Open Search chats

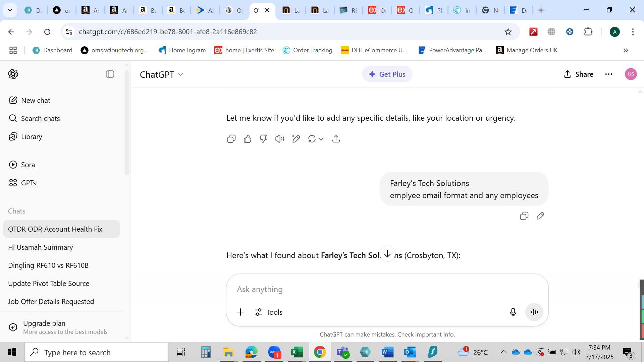(x=34, y=119)
